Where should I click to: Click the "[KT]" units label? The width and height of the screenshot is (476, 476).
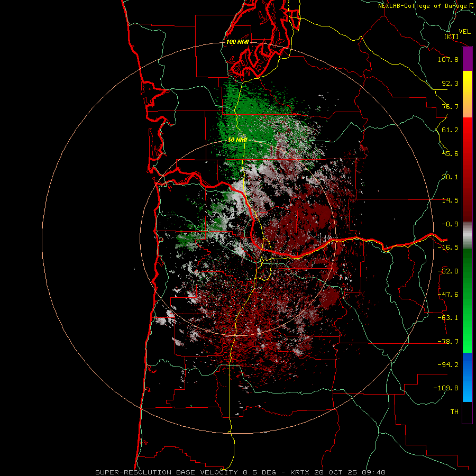452,36
